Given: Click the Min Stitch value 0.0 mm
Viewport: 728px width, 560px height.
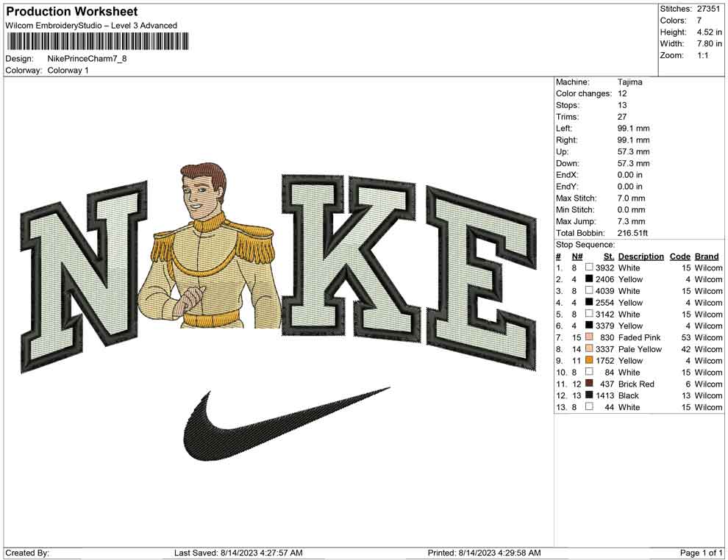Looking at the screenshot, I should [631, 209].
